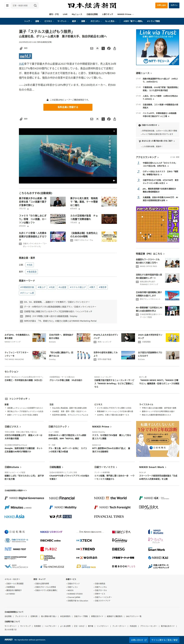
Task: Open LIVE in the top menu
Action: pos(65,14)
